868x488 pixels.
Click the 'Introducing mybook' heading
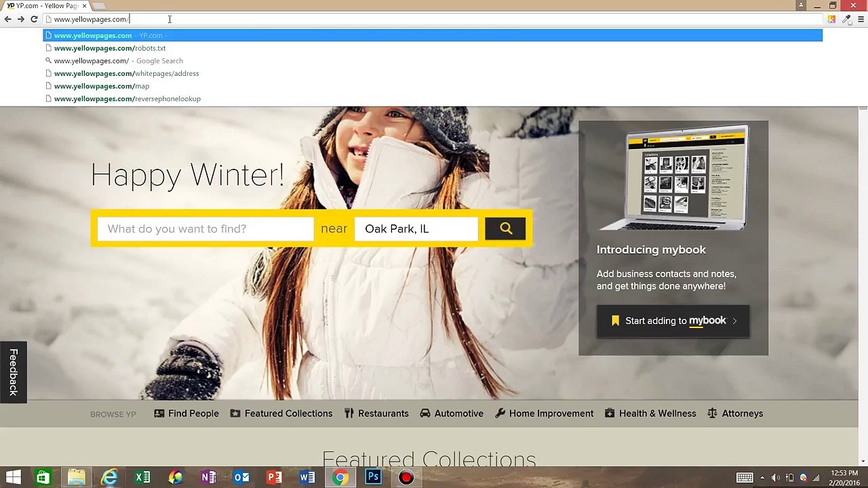(651, 249)
